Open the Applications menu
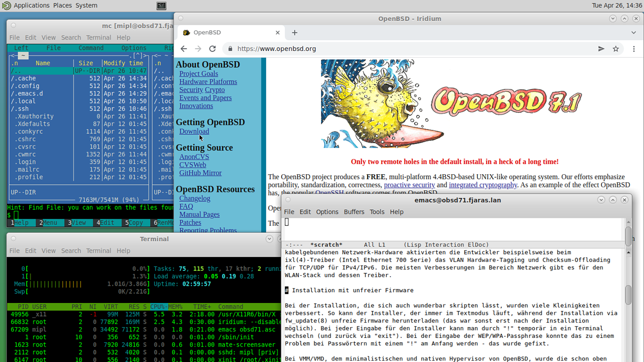 point(31,5)
